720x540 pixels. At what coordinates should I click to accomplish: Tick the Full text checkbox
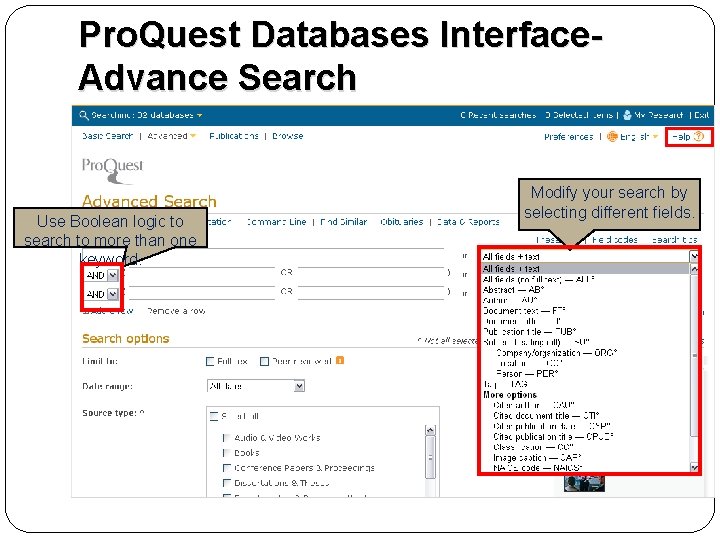(x=210, y=361)
